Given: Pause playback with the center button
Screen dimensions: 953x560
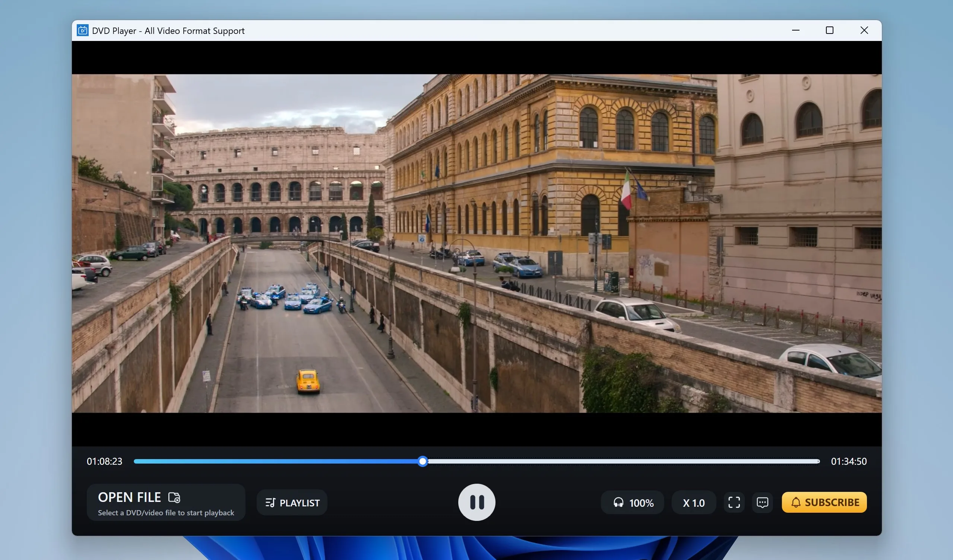Looking at the screenshot, I should point(476,502).
